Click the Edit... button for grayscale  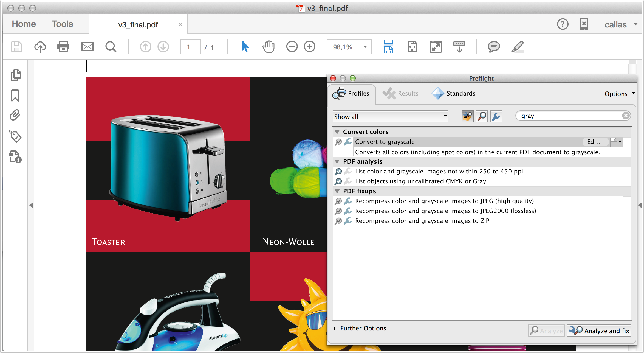point(595,142)
